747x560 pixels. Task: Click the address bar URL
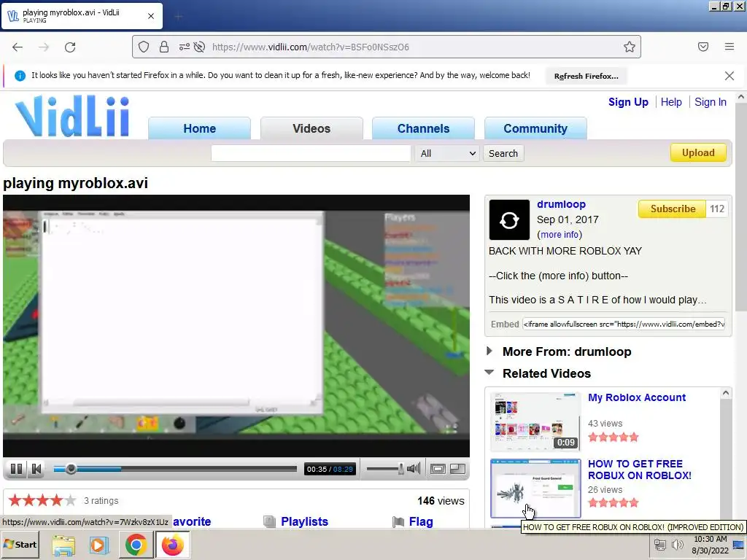click(311, 47)
